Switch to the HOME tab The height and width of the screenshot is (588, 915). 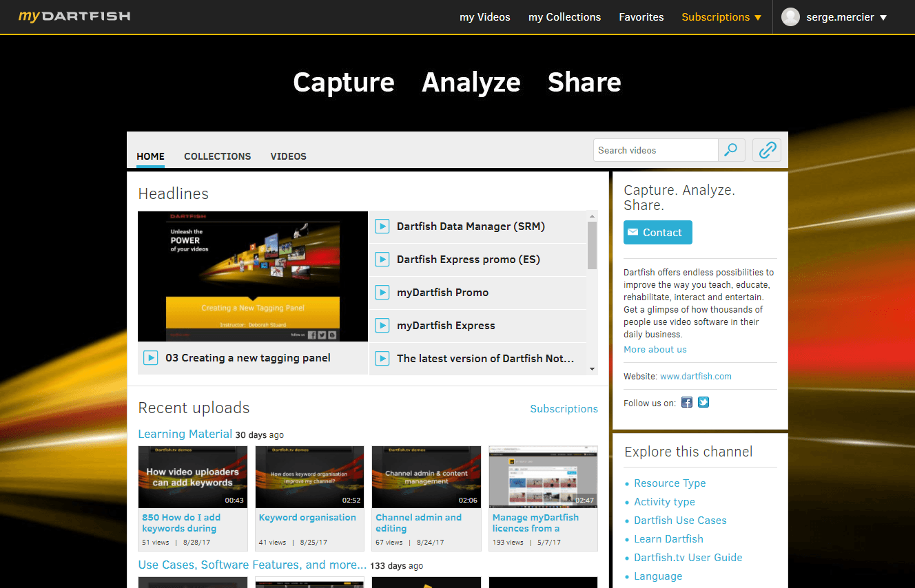pyautogui.click(x=150, y=156)
